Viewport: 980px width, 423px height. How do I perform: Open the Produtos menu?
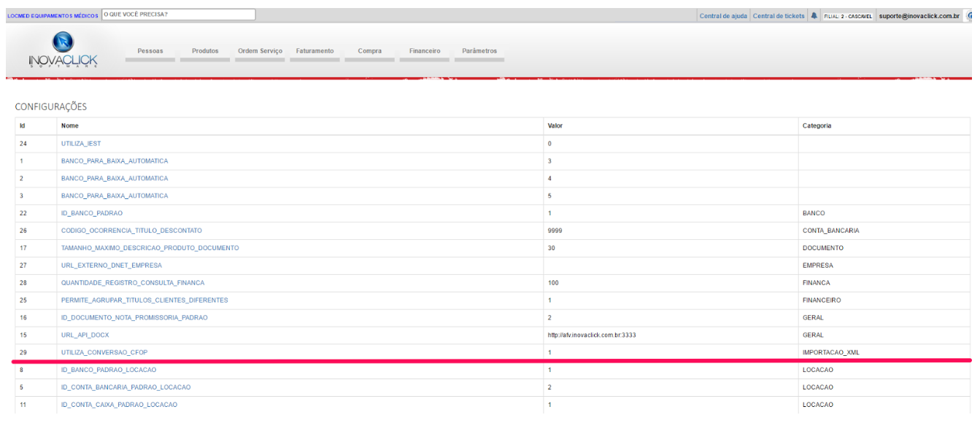[205, 51]
